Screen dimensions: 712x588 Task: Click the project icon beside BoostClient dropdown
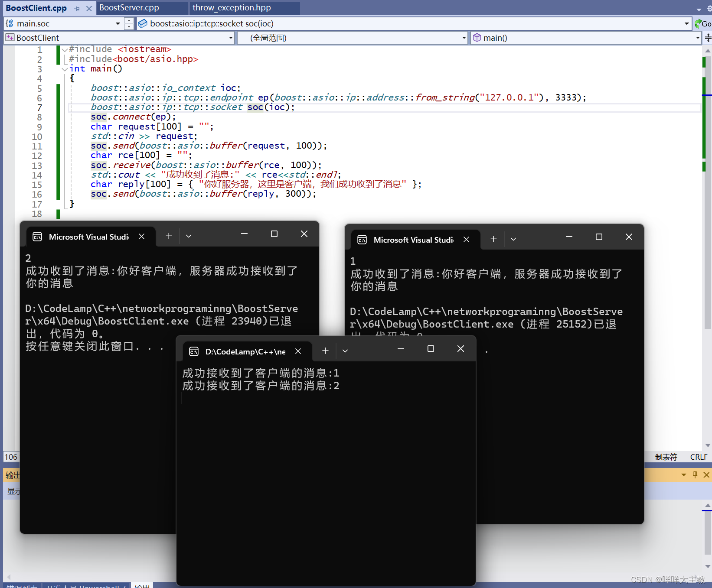[x=10, y=38]
